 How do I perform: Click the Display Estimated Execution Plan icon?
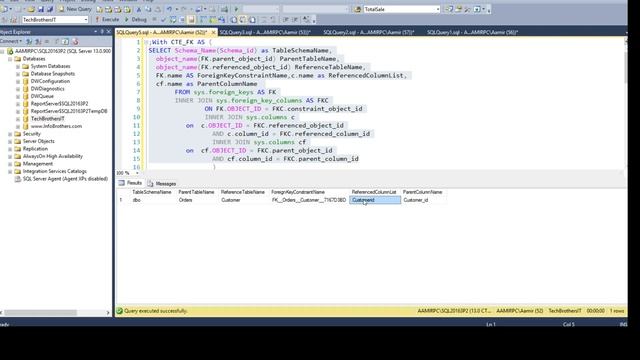coord(173,19)
